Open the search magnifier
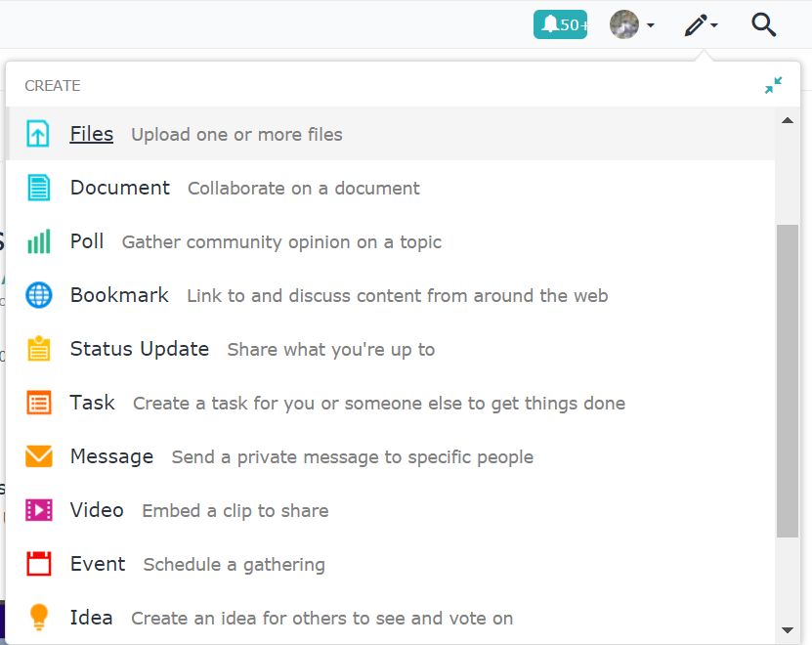812x645 pixels. (764, 24)
